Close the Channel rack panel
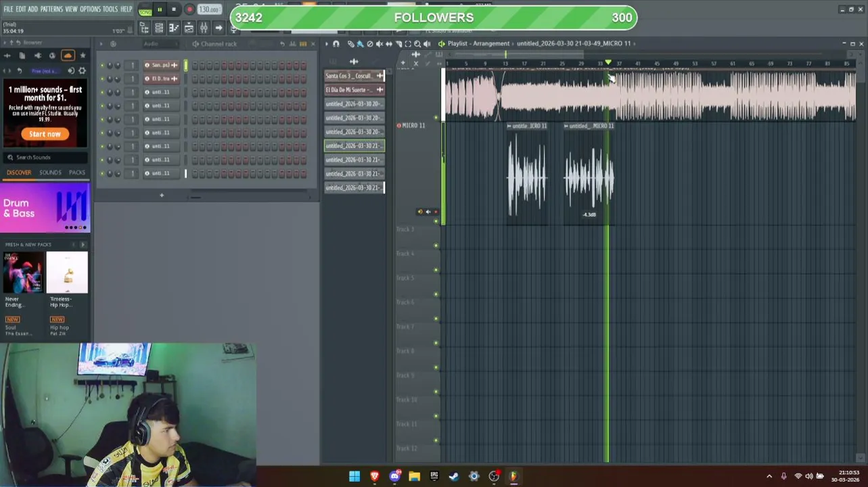This screenshot has width=868, height=487. pos(313,44)
